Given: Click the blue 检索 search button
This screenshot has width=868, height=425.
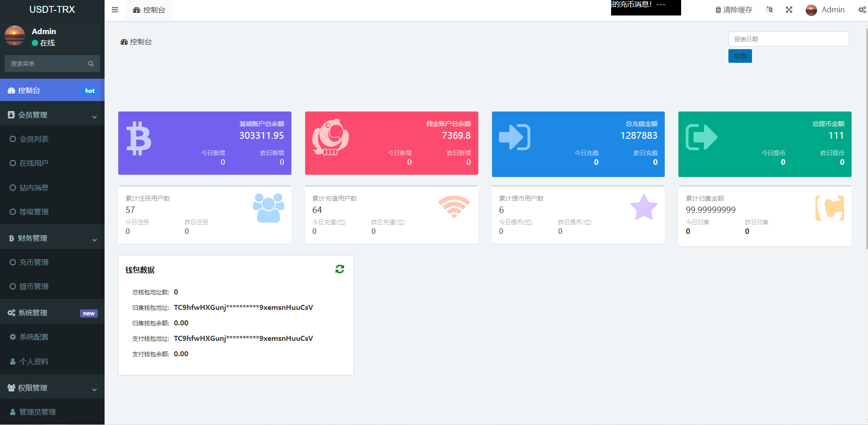Looking at the screenshot, I should [x=740, y=56].
